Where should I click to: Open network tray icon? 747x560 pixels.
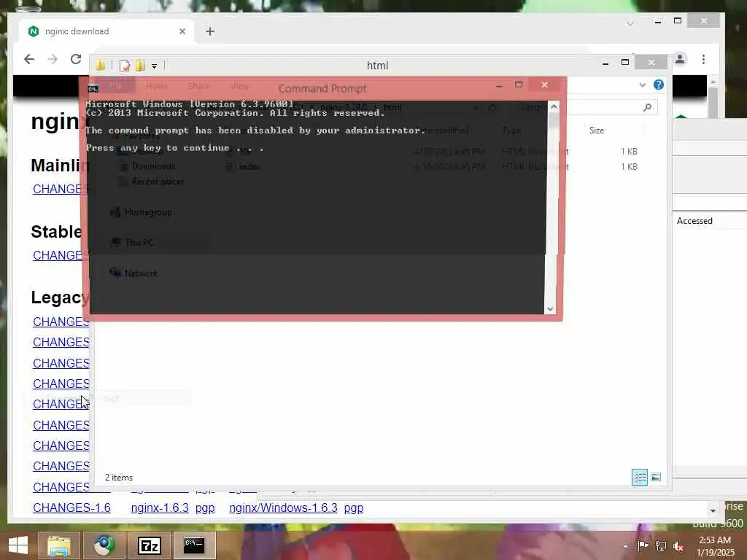click(x=660, y=545)
